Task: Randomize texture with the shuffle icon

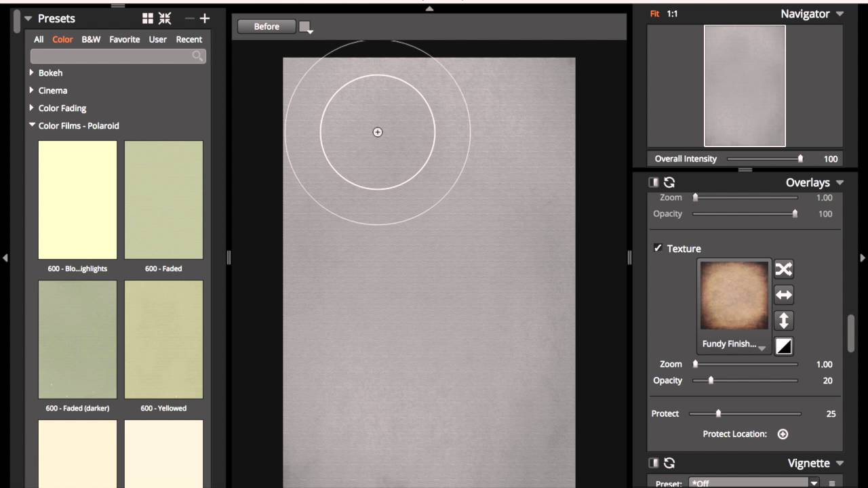Action: click(x=783, y=269)
